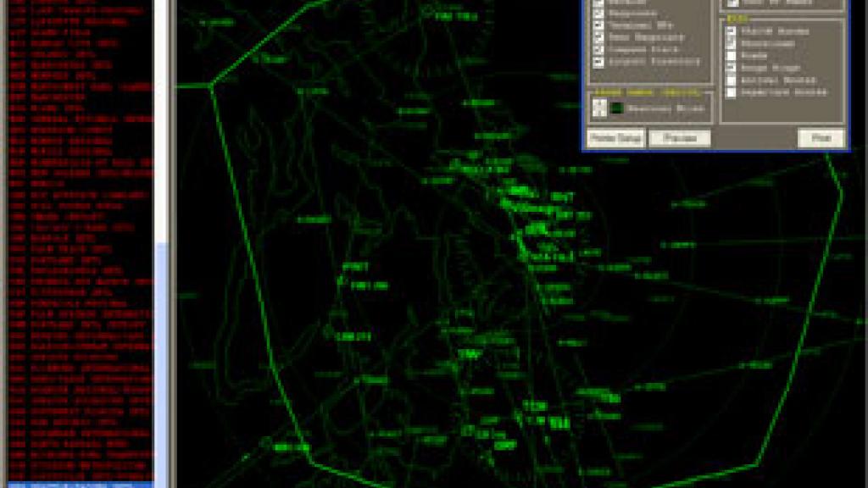Toggle the Nautical Miles range setting
The width and height of the screenshot is (868, 488).
click(599, 106)
